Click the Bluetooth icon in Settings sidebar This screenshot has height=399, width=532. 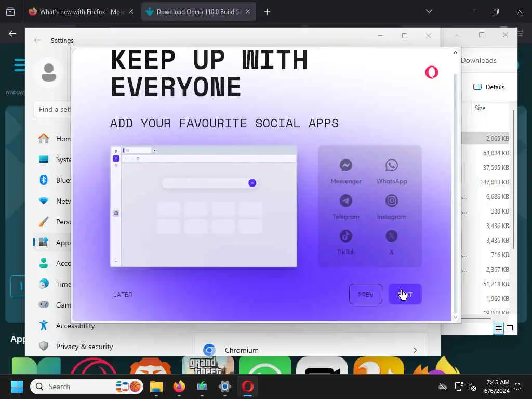[x=44, y=180]
